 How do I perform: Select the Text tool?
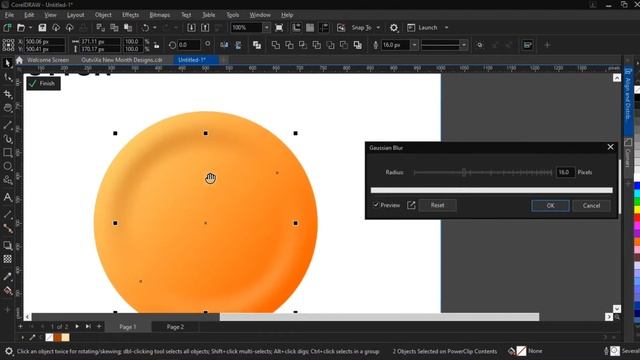click(x=7, y=197)
